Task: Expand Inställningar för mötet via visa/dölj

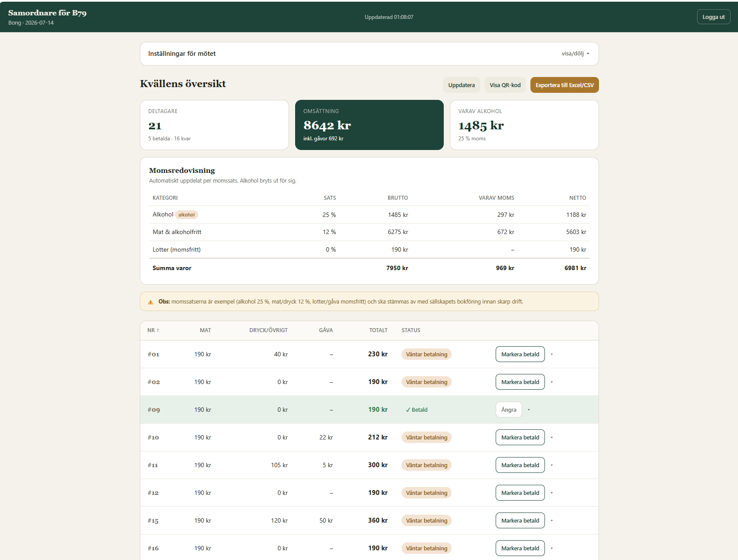Action: click(x=575, y=54)
